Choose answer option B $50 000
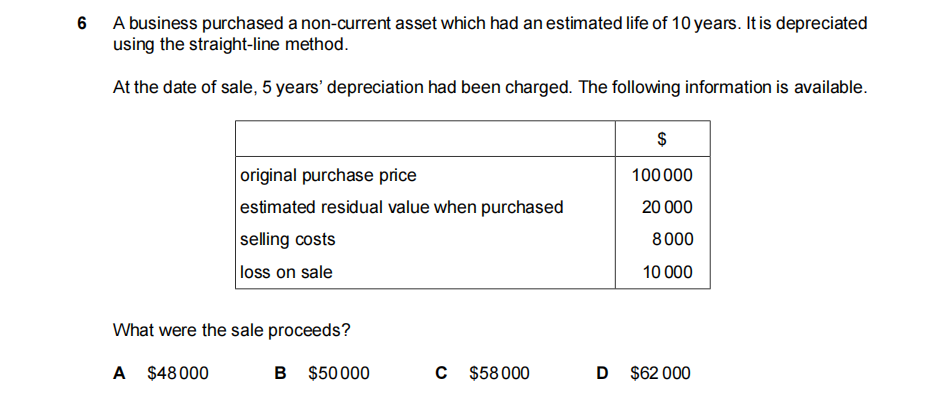The height and width of the screenshot is (412, 947). coord(322,373)
